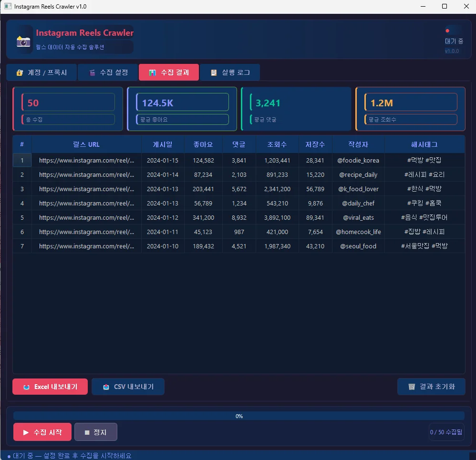The image size is (476, 460).
Task: Sort by 해시태그 column header
Action: [424, 144]
